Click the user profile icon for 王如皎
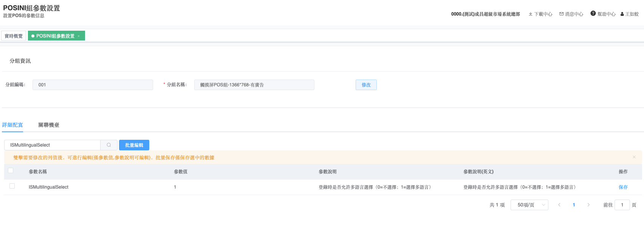 [622, 14]
